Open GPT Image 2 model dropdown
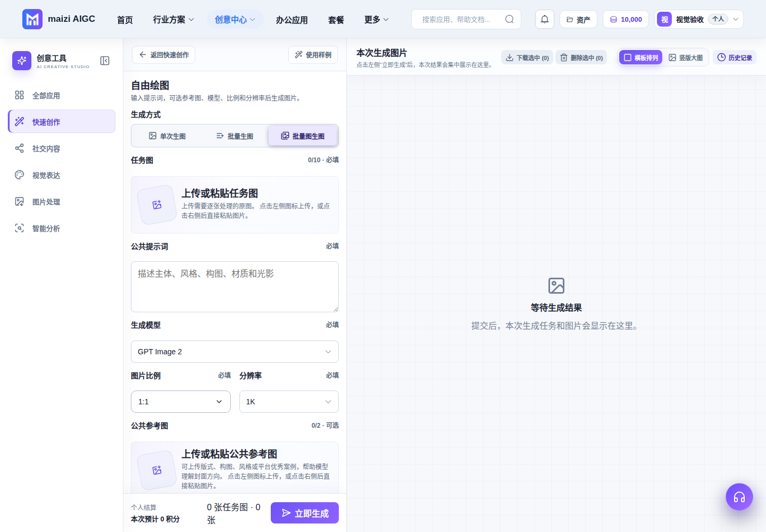The image size is (766, 532). click(x=235, y=352)
